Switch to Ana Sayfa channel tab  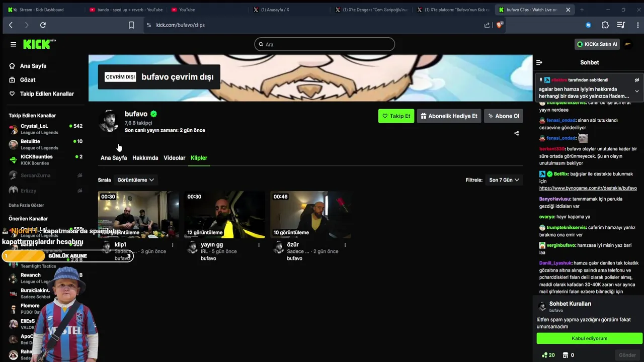114,158
